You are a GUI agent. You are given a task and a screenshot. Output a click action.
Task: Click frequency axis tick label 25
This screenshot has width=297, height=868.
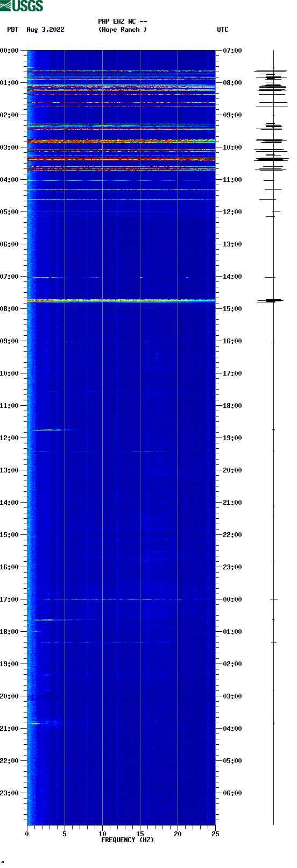(215, 834)
